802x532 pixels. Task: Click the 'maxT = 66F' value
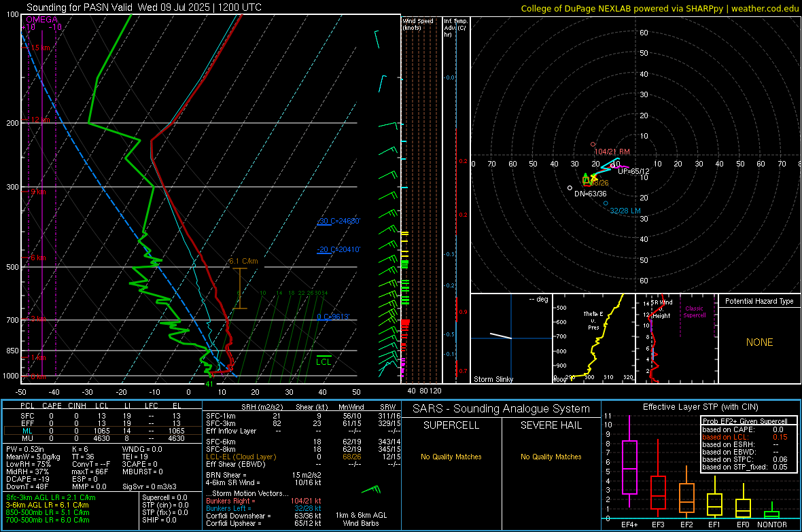pyautogui.click(x=90, y=472)
